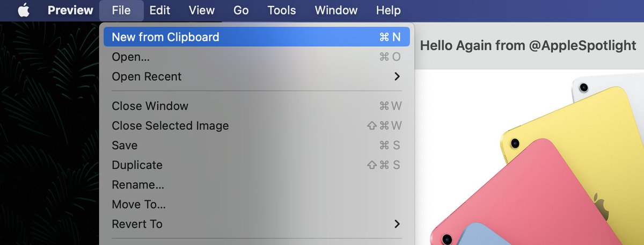Open the Apple logo menu
This screenshot has height=245, width=644.
[24, 10]
